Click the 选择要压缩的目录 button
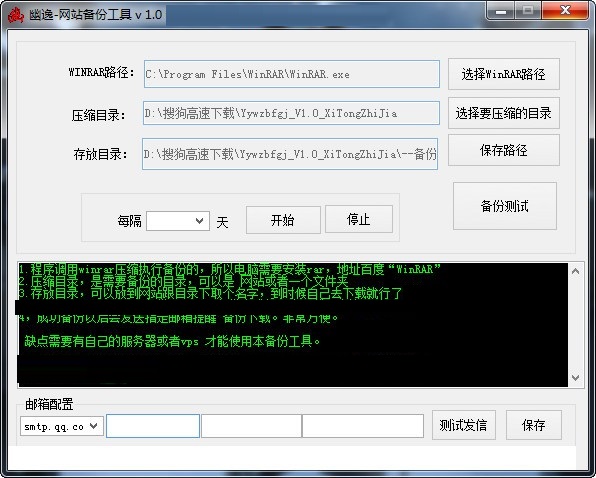Viewport: 596px width, 478px height. coord(504,113)
